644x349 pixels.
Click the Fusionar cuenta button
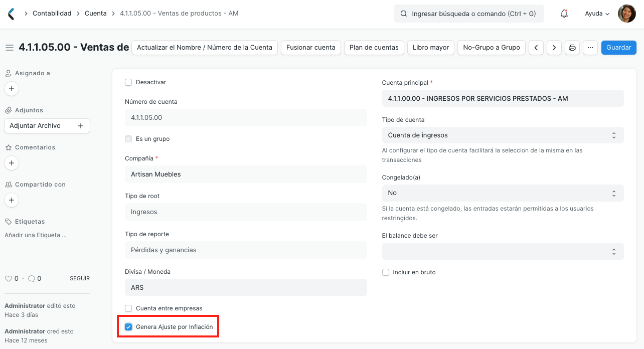[x=311, y=48]
